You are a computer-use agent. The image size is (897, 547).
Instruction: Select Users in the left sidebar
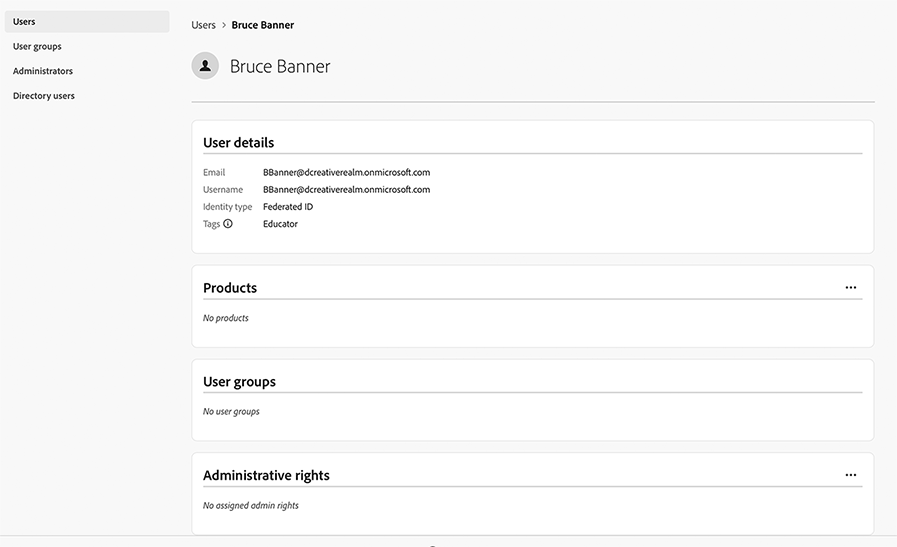coord(24,21)
